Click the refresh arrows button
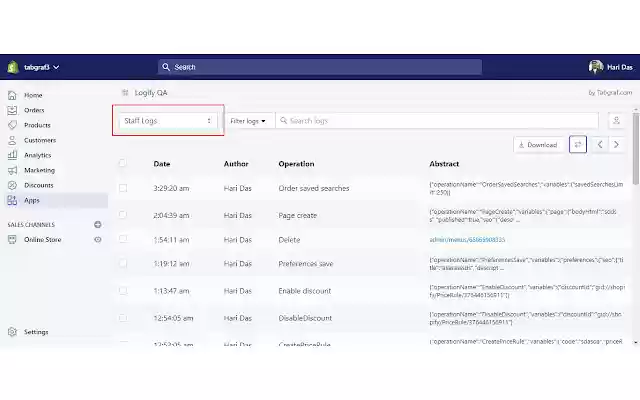Image resolution: width=640 pixels, height=400 pixels. click(x=578, y=144)
